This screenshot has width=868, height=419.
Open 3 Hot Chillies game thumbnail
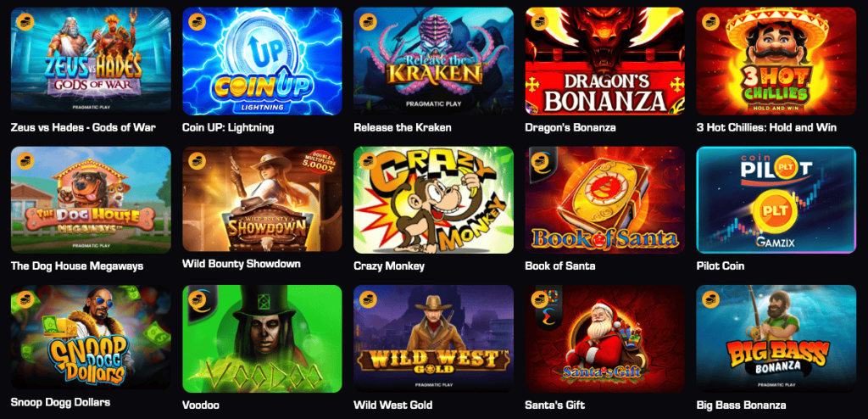[776, 61]
